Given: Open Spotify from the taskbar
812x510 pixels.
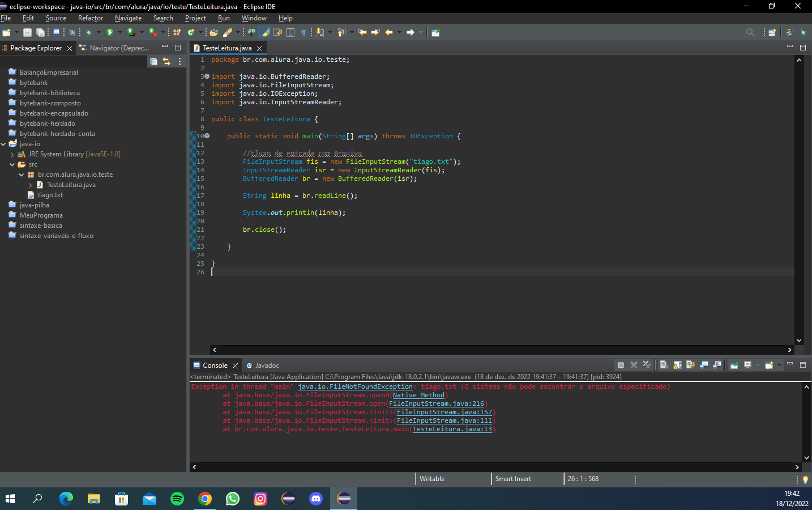Looking at the screenshot, I should [x=177, y=499].
